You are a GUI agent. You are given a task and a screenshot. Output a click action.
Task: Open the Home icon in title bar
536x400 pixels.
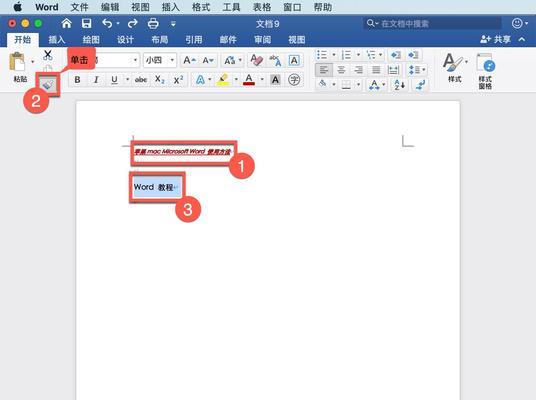(66, 23)
